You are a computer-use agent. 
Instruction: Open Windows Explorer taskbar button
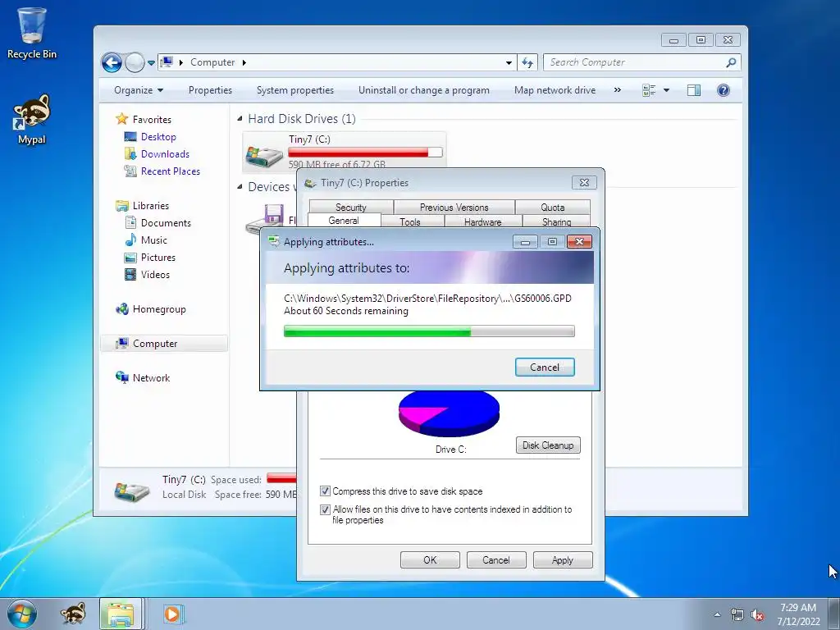coord(121,614)
